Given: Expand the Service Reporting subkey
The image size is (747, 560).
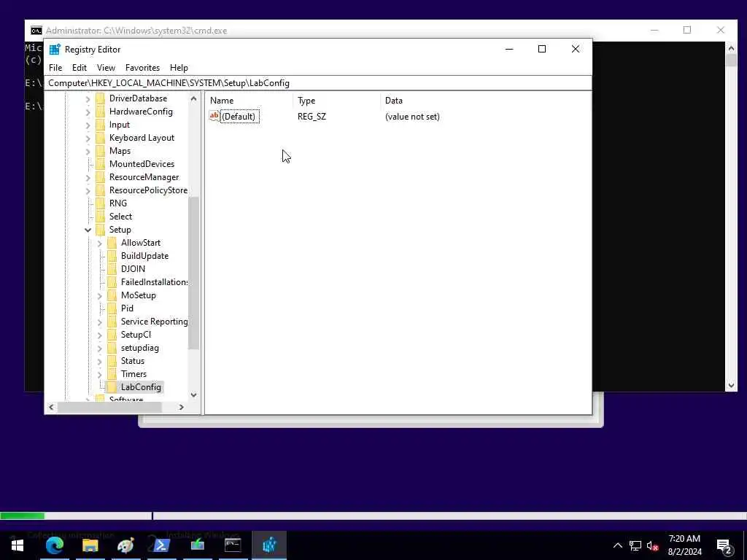Looking at the screenshot, I should (99, 322).
